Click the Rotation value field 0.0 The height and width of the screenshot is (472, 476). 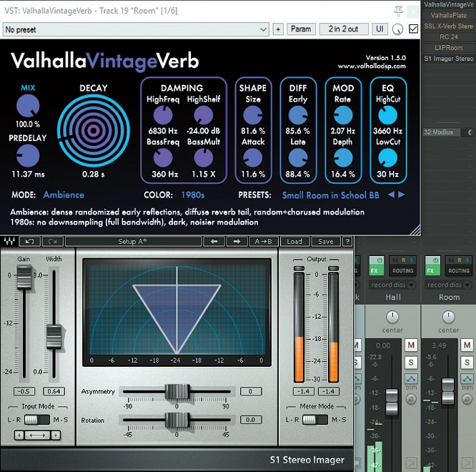250,420
